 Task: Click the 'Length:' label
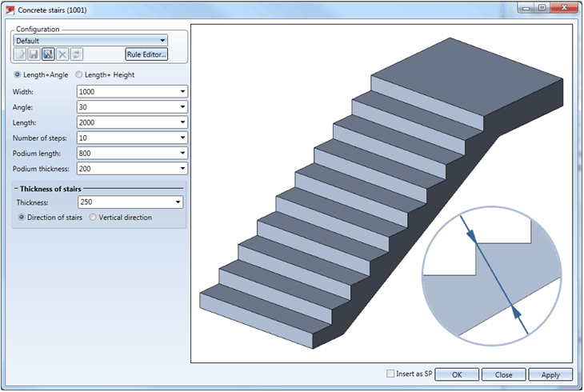click(24, 122)
